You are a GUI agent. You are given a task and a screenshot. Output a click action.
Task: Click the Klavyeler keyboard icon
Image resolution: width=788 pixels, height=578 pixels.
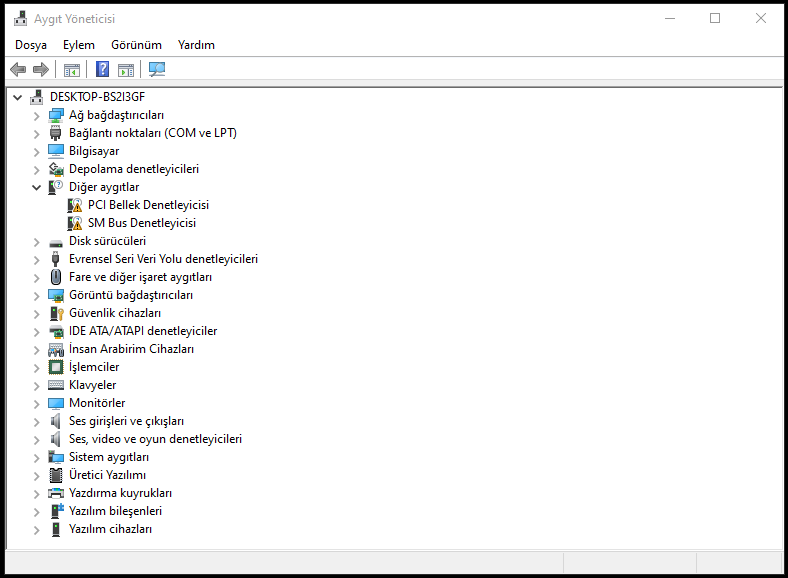tap(56, 385)
